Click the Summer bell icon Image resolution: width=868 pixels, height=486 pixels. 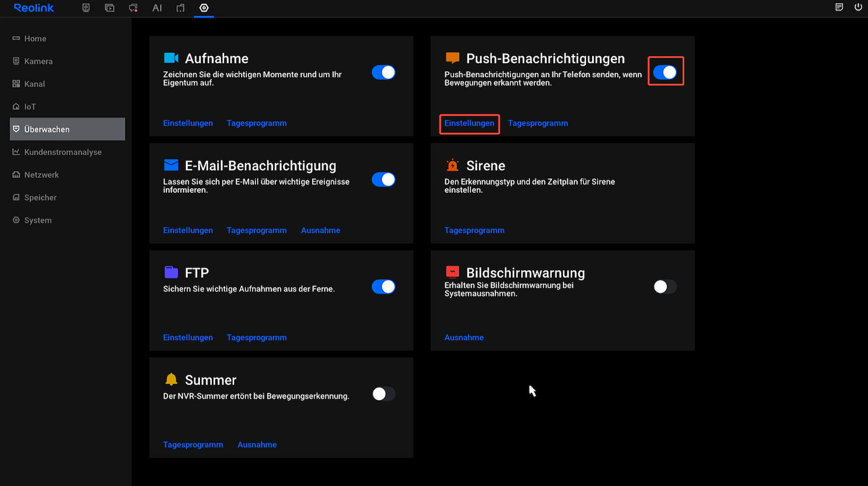171,379
